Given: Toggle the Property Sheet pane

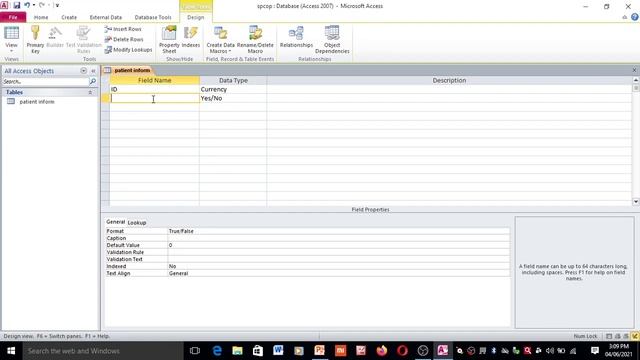Looking at the screenshot, I should point(169,39).
